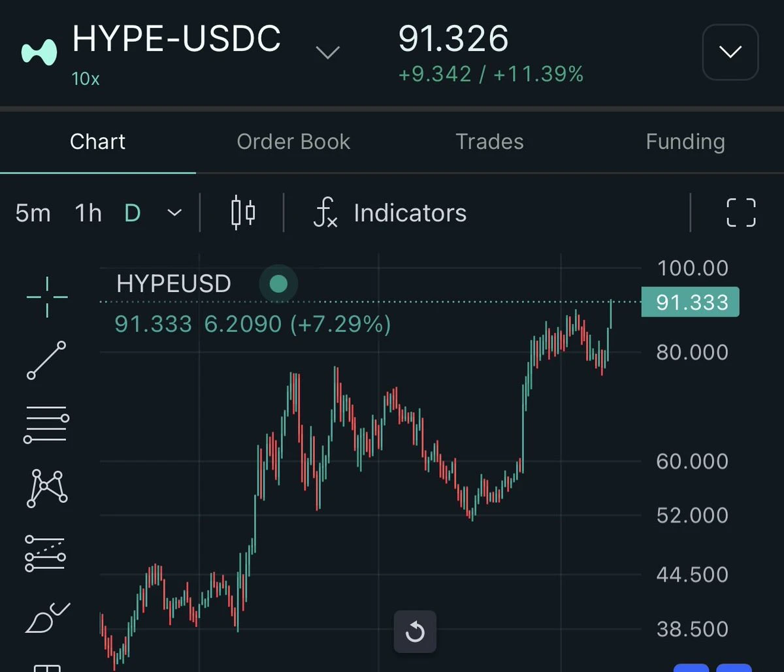Open the HYPE-USDC pair selector chevron
Image resolution: width=784 pixels, height=672 pixels.
click(327, 52)
